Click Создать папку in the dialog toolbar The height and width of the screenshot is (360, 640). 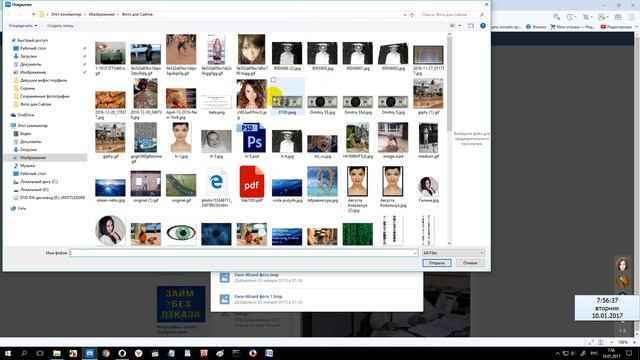(x=60, y=26)
